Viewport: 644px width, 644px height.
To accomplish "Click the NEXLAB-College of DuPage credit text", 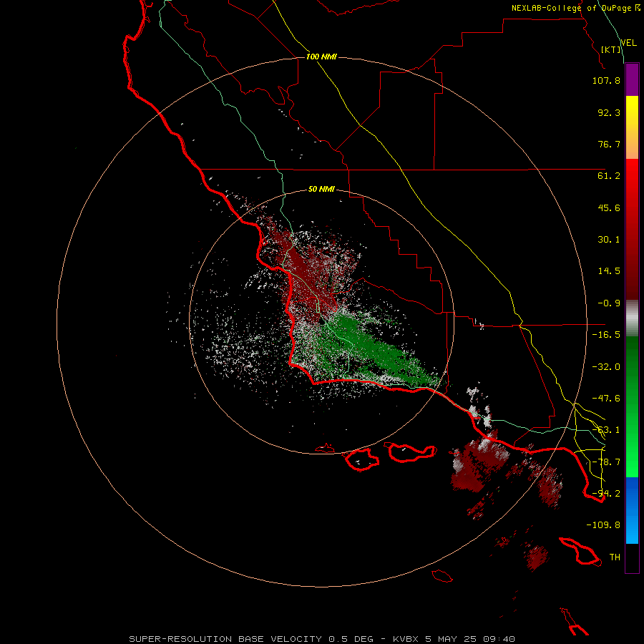I will point(575,8).
